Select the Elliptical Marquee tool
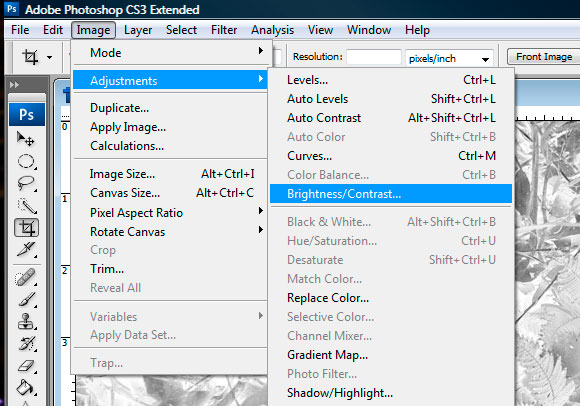 click(26, 161)
